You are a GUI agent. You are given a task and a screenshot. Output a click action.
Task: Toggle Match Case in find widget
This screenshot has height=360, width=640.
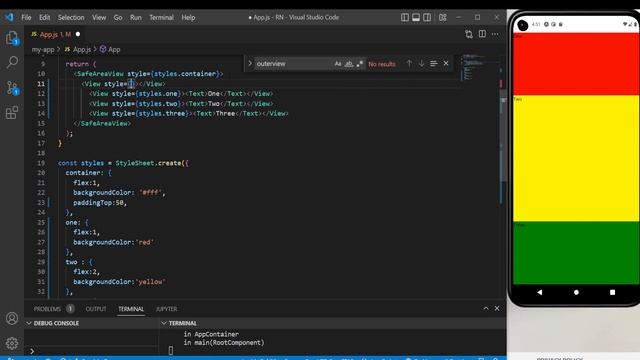pos(338,64)
